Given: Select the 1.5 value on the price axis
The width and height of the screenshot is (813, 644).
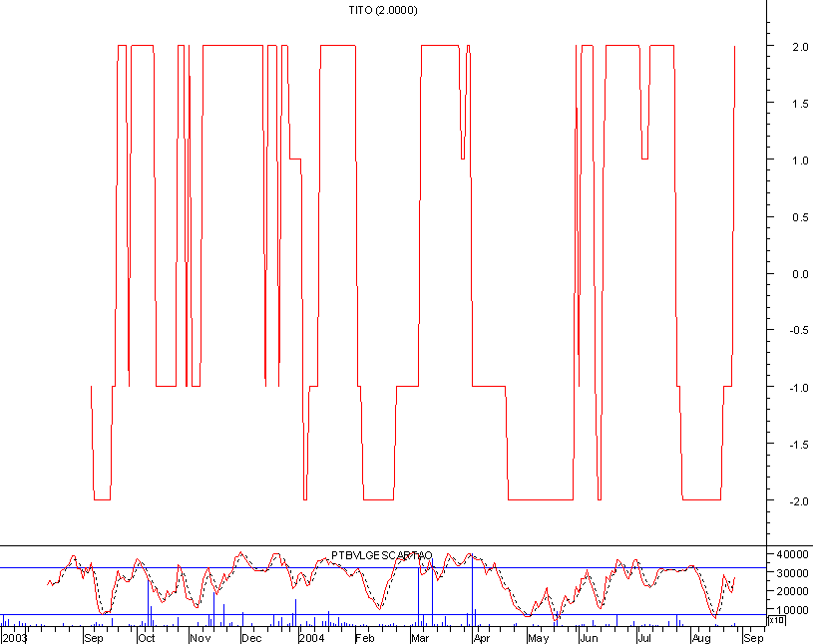Looking at the screenshot, I should (x=800, y=104).
